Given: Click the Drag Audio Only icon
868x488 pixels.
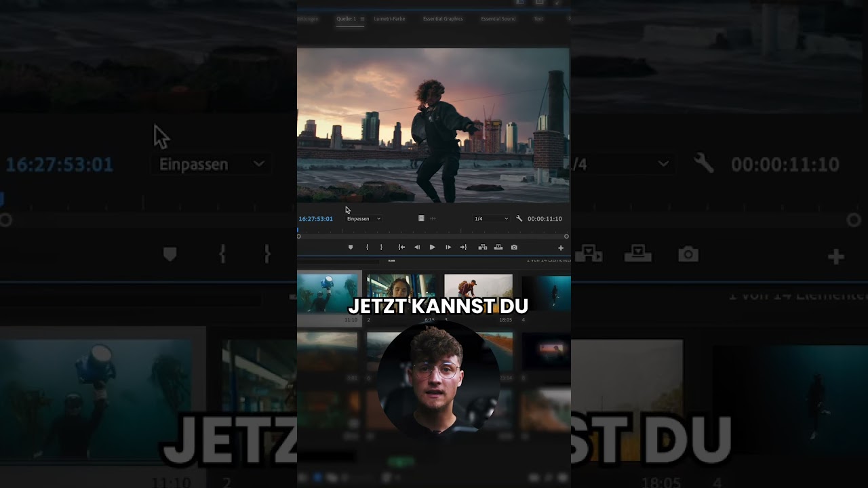Looking at the screenshot, I should pos(433,218).
